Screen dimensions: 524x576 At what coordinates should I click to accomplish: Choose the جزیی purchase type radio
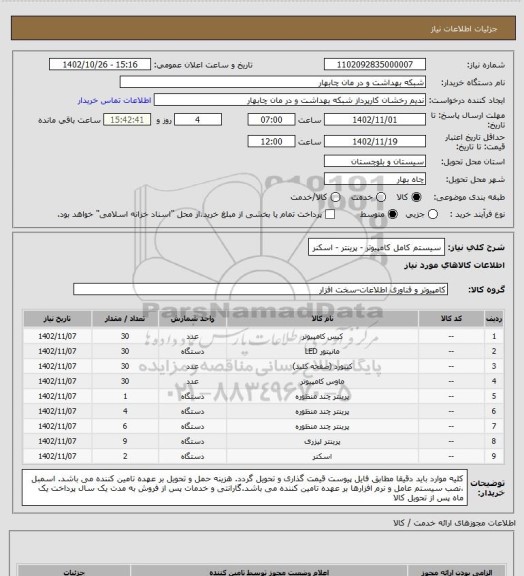click(x=433, y=215)
